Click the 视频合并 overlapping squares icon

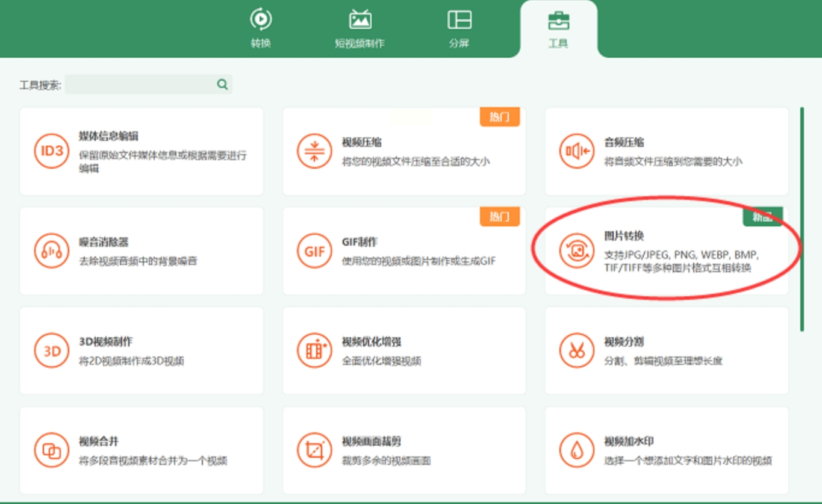tap(52, 450)
